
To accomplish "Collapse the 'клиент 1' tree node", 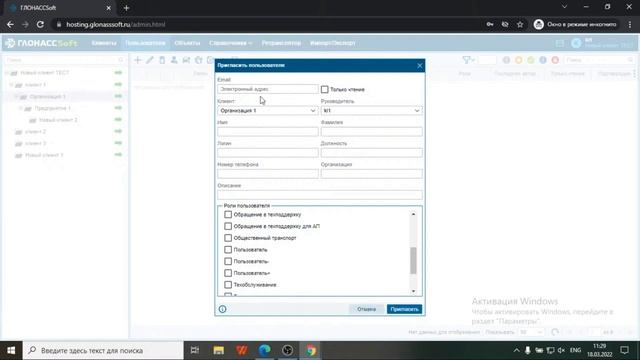I will (x=11, y=84).
